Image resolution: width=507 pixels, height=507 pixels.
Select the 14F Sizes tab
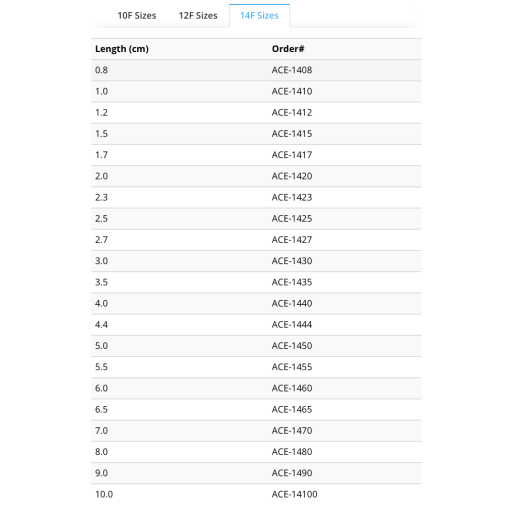[x=259, y=16]
